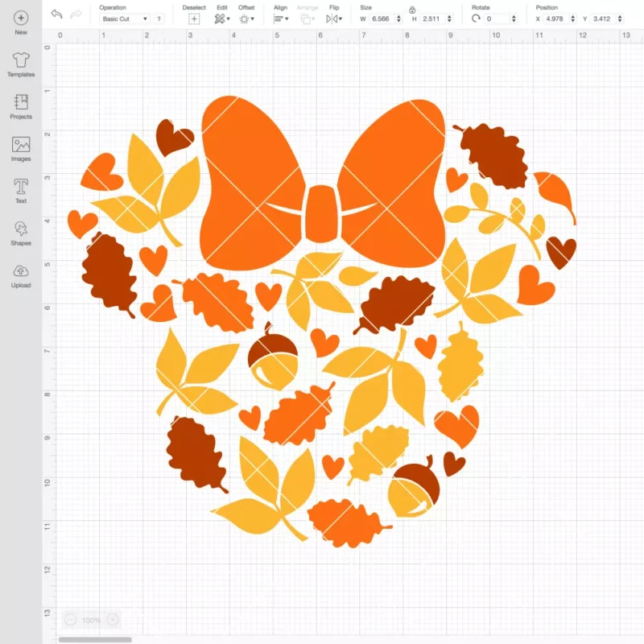The width and height of the screenshot is (644, 644).
Task: Expand the Edit dropdown arrow
Action: (229, 19)
